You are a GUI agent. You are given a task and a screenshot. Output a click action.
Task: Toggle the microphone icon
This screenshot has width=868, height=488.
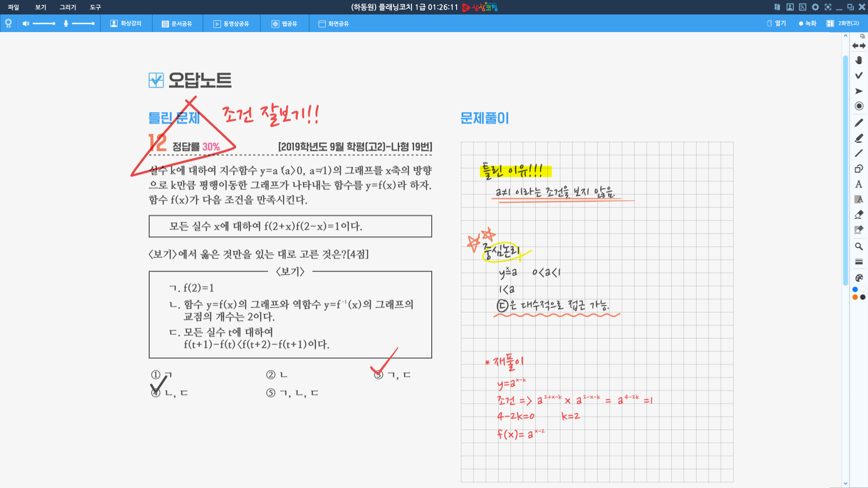coord(66,23)
